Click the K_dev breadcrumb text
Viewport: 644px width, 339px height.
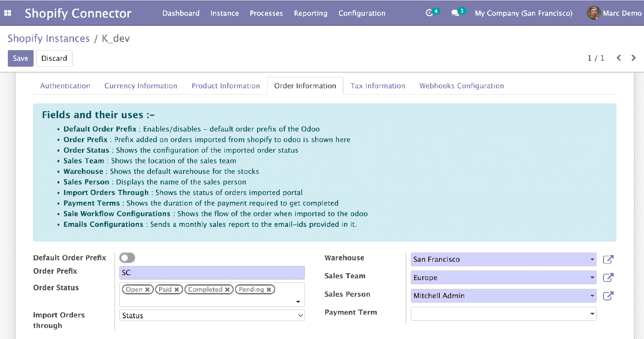pos(116,39)
